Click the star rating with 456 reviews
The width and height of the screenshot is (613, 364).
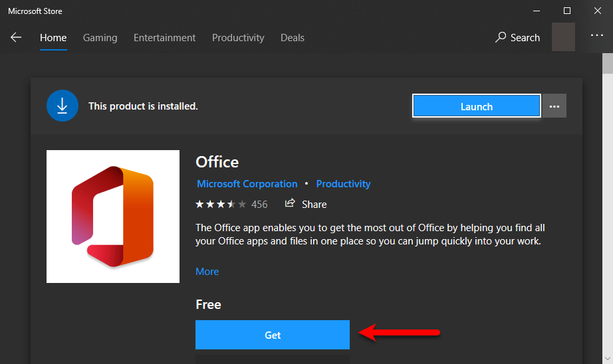[231, 205]
